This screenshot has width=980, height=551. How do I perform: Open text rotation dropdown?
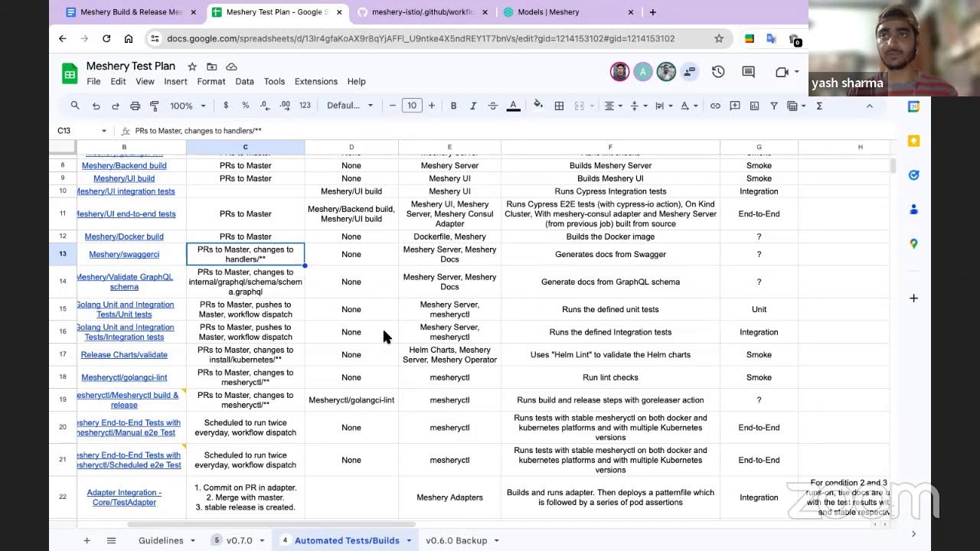tap(688, 106)
